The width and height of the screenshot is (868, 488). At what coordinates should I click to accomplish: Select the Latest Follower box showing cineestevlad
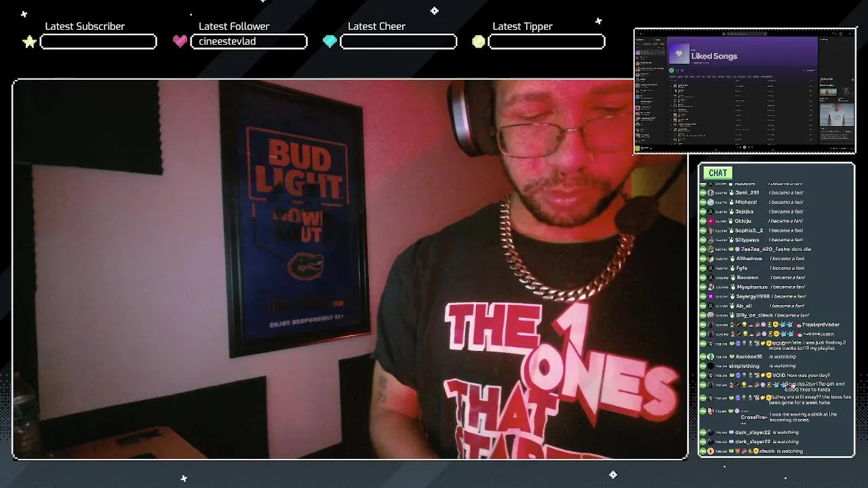(x=249, y=42)
